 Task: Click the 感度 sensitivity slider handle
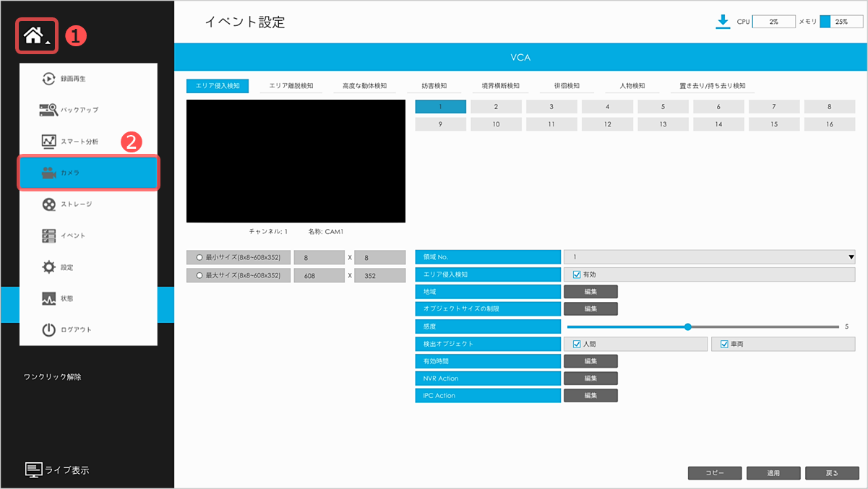tap(687, 326)
